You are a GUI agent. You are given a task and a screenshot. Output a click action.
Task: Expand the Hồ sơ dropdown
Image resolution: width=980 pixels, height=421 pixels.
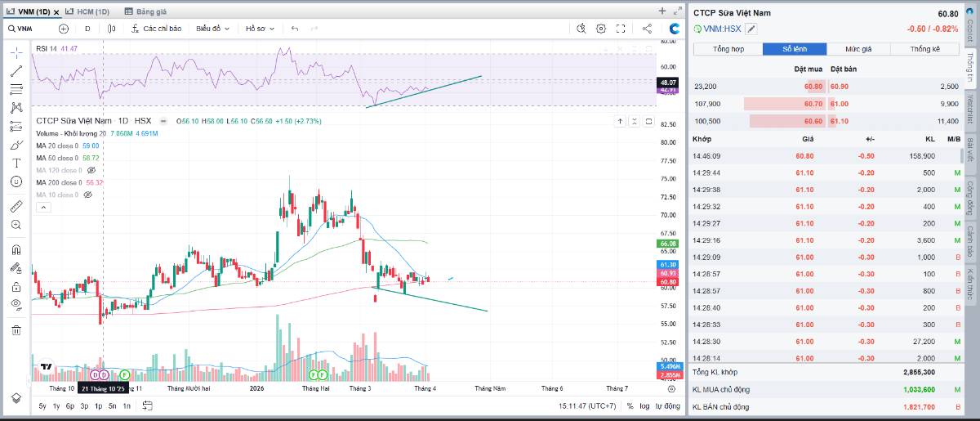(261, 28)
